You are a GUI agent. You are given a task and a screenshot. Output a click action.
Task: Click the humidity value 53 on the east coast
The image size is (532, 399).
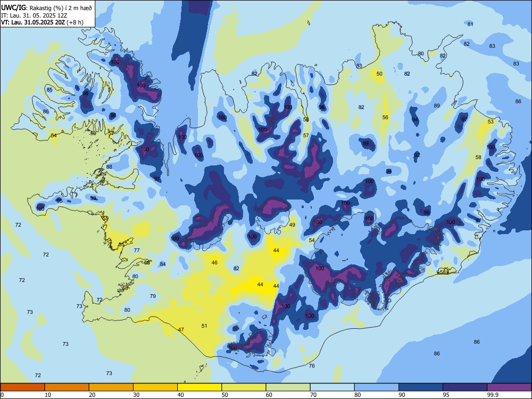pos(491,122)
